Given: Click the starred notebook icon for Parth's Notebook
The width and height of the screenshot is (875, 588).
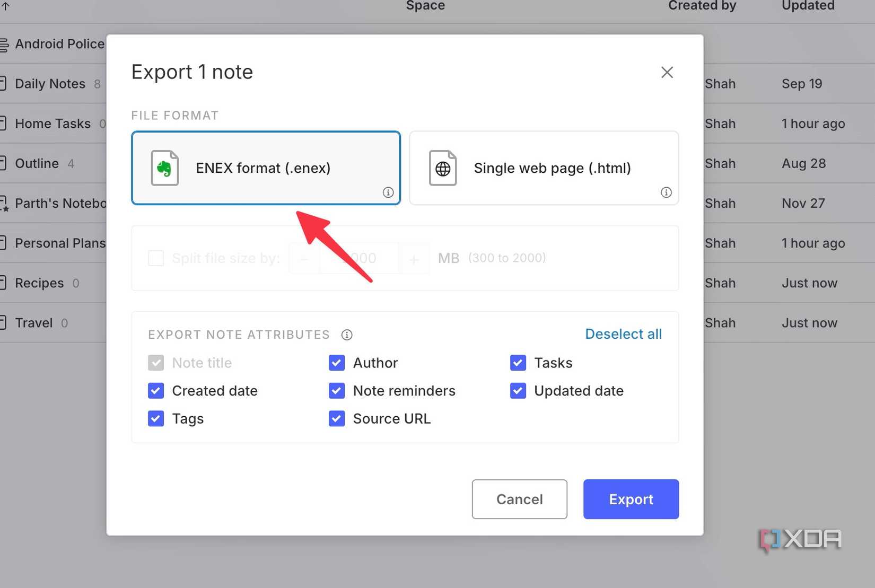Looking at the screenshot, I should click(x=3, y=203).
